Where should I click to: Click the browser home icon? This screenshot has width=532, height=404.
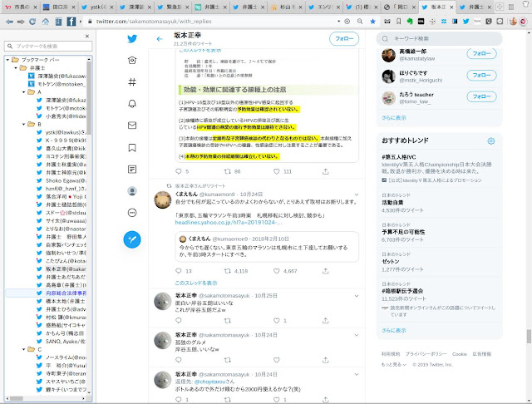point(46,22)
